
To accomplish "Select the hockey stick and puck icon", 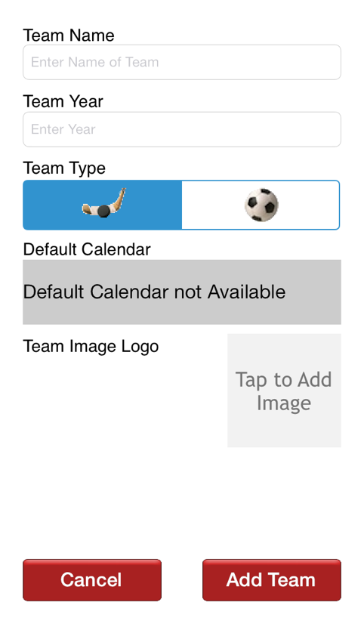I will 103,203.
